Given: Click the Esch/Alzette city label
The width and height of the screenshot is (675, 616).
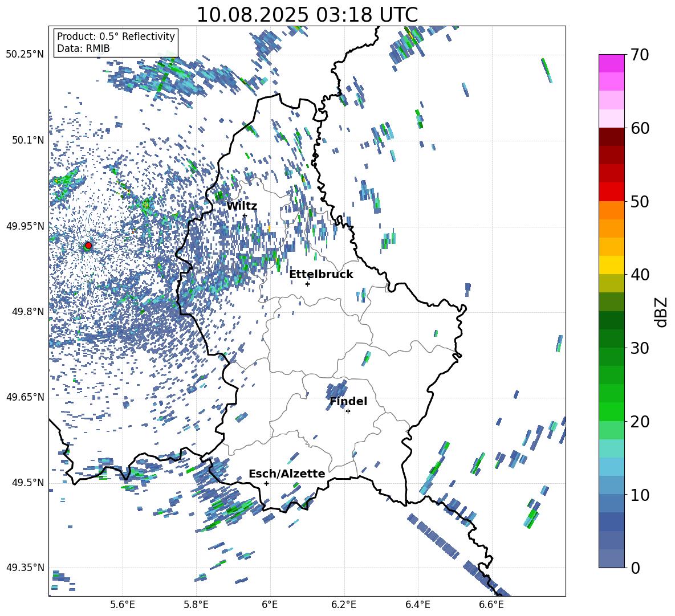Looking at the screenshot, I should tap(287, 474).
